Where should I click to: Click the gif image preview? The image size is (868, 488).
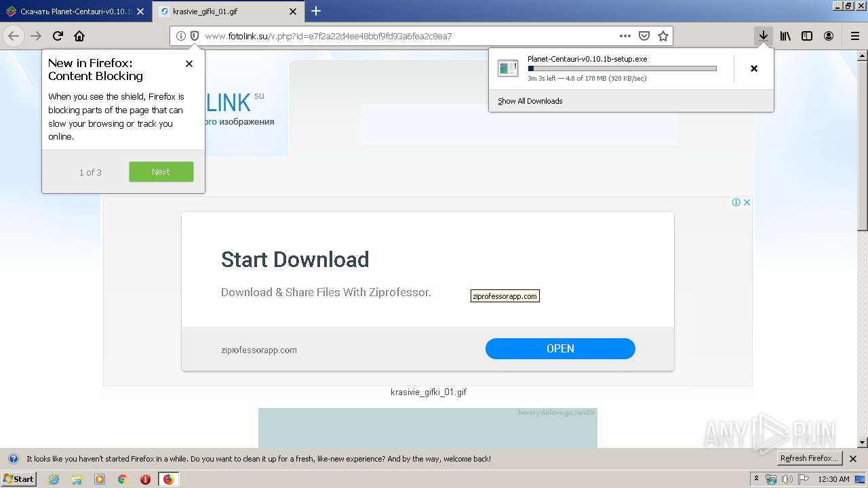(x=428, y=428)
